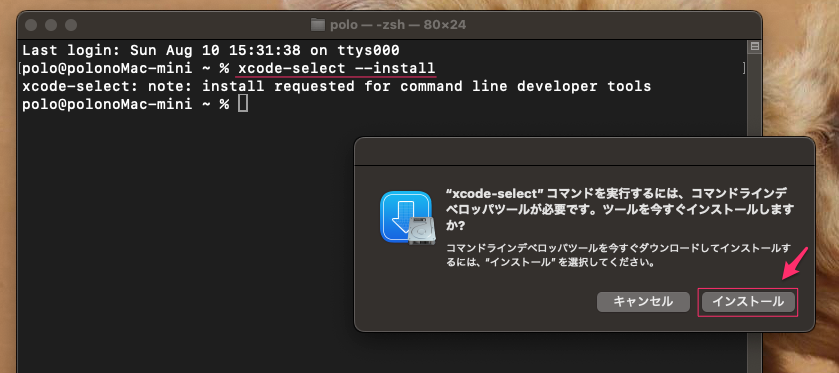839x373 pixels.
Task: Minimize the Terminal using the middle window button
Action: [x=51, y=25]
